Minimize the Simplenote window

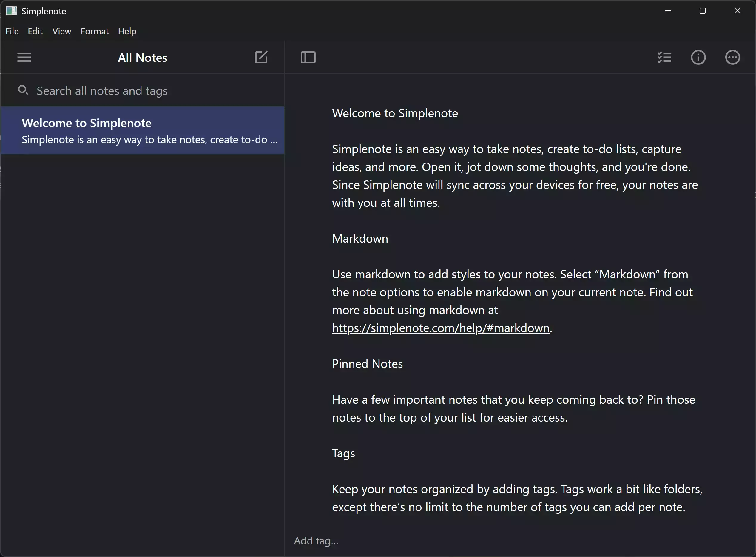pos(668,11)
